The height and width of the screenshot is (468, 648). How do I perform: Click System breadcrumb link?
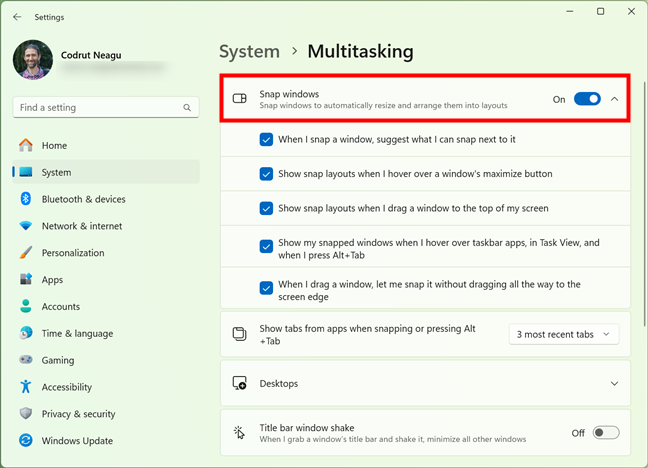click(249, 52)
